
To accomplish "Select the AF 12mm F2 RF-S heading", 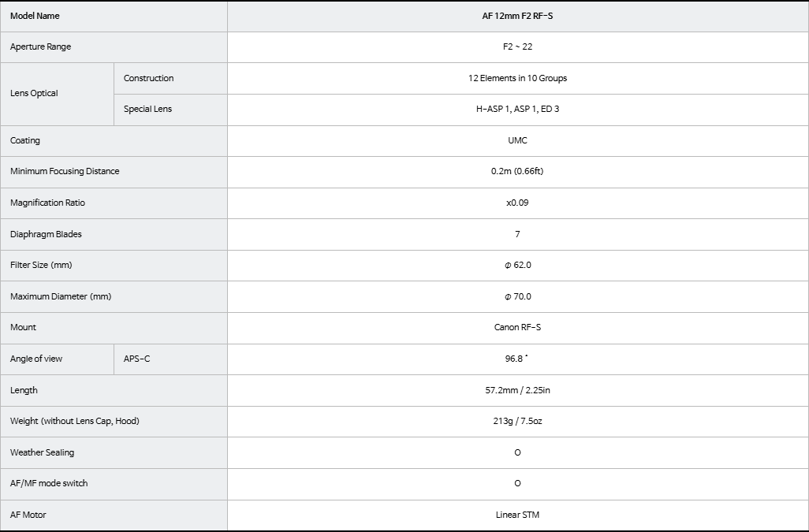I will [517, 16].
